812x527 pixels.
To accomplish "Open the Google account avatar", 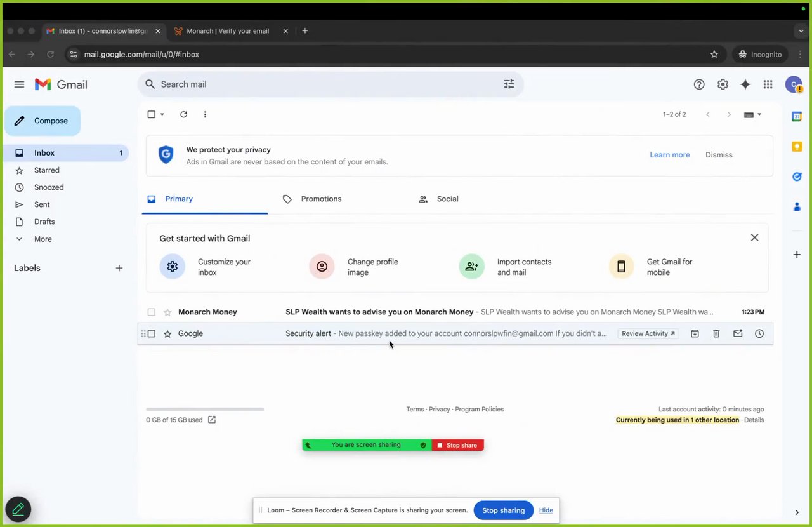I will tap(794, 84).
